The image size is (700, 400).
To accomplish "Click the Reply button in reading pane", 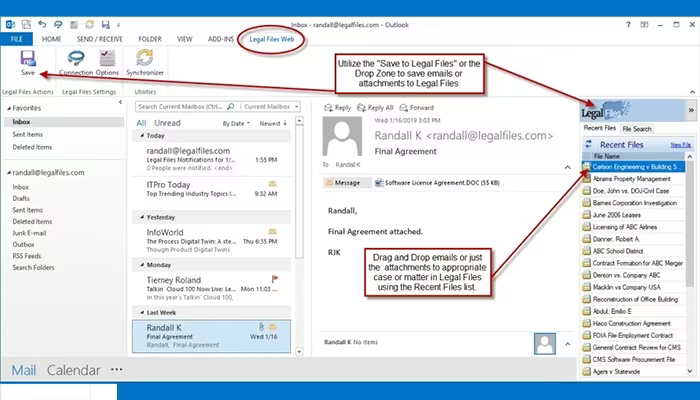I will [x=338, y=108].
